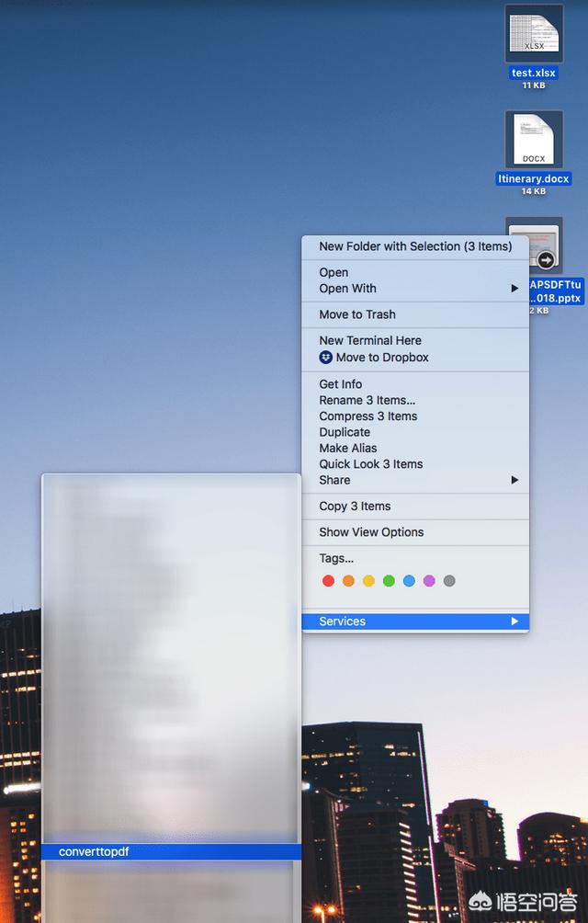Apply the blue tag color
The height and width of the screenshot is (923, 588).
pos(409,581)
